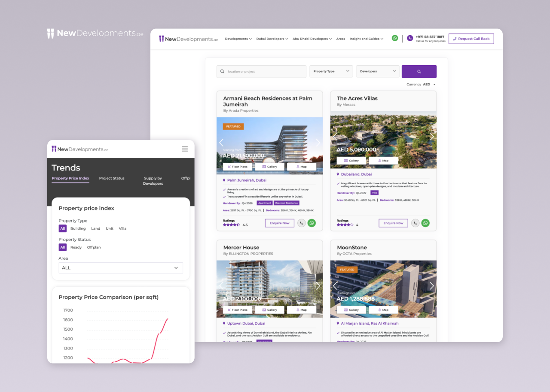Click the location or project search field
Viewport: 550px width, 392px height.
(261, 71)
